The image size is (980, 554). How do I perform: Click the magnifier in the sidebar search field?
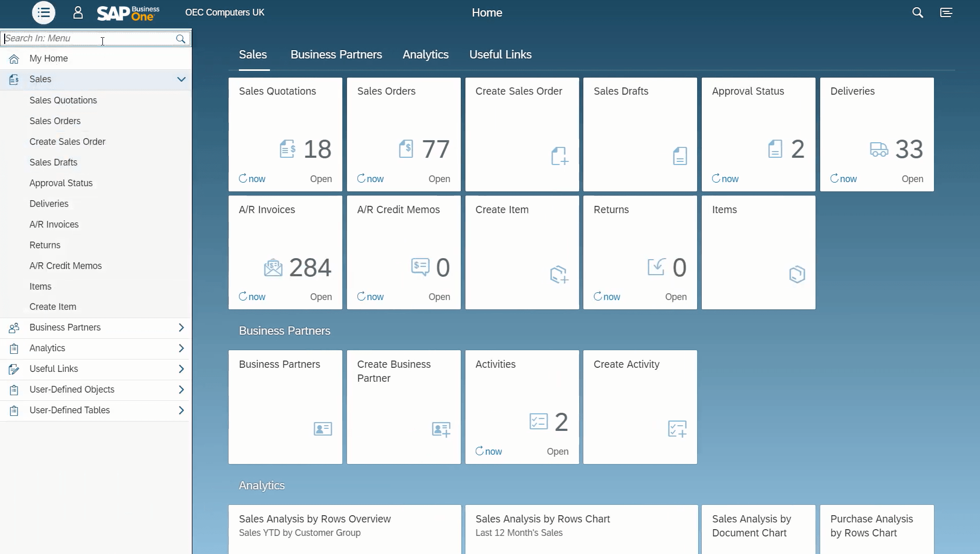click(x=180, y=38)
